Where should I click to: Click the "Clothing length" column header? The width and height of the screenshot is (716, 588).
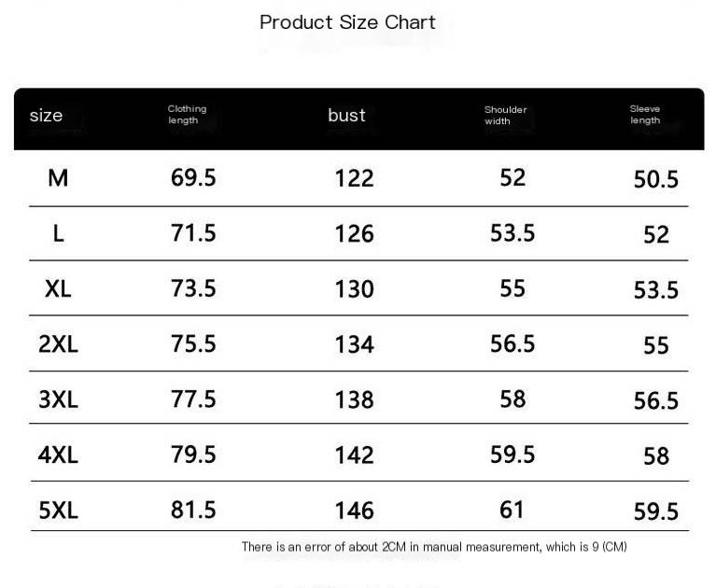(x=187, y=115)
